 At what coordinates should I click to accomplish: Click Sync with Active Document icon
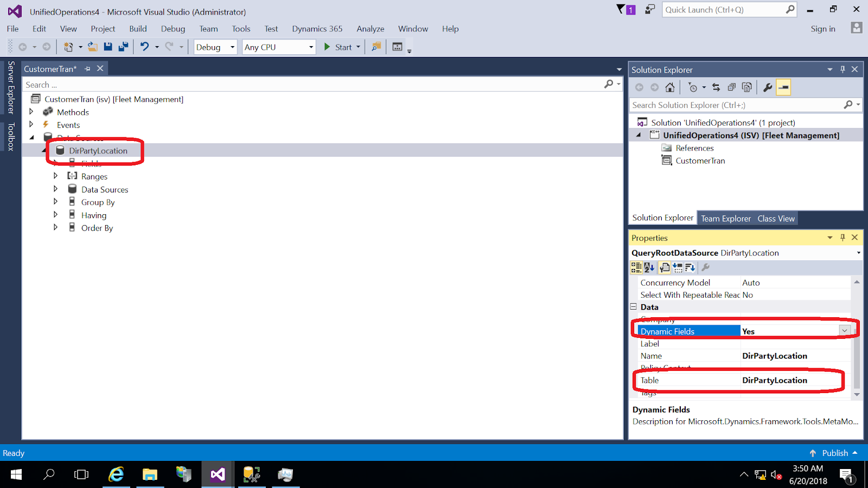pyautogui.click(x=716, y=87)
